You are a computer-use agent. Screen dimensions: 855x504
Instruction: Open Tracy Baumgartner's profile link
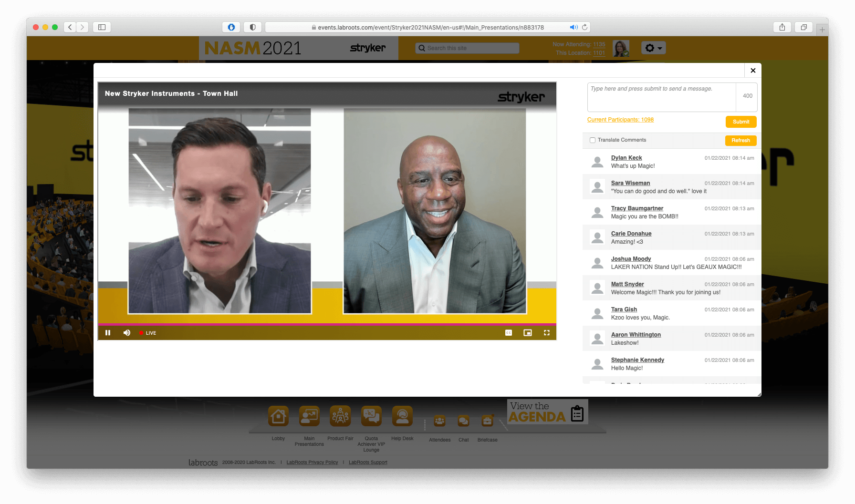coord(637,208)
